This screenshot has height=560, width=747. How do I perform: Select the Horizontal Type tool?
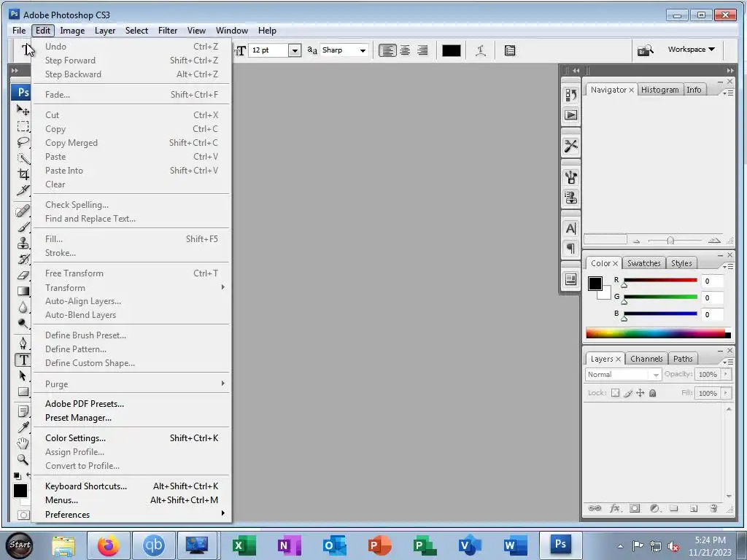(x=23, y=360)
